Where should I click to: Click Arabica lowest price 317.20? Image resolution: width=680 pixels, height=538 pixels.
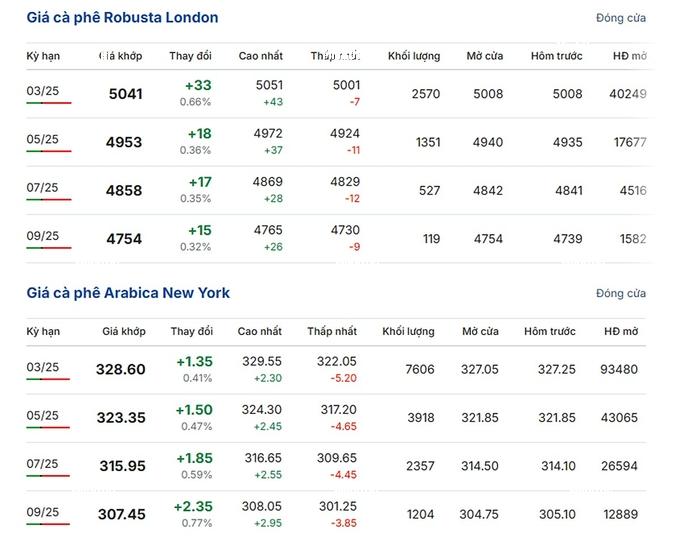[339, 409]
